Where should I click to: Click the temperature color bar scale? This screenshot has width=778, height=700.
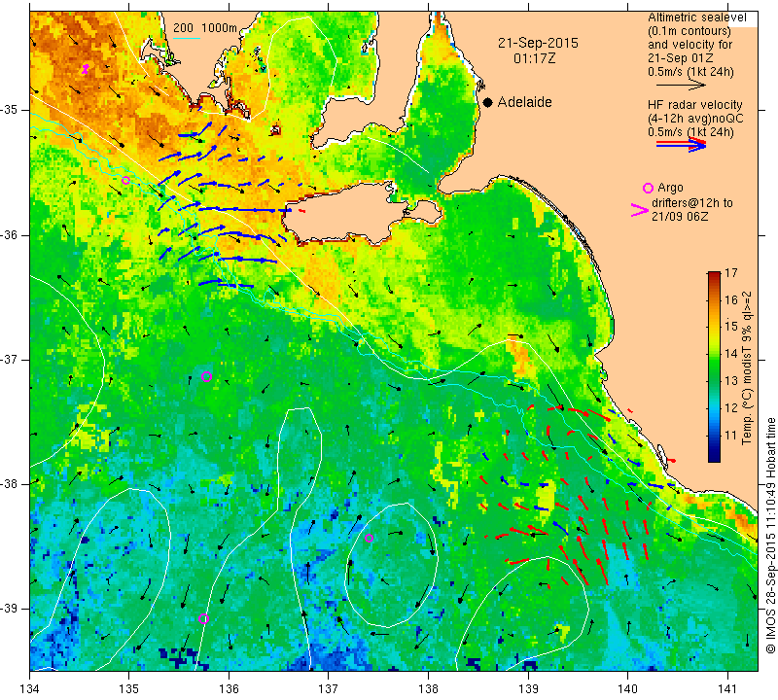tap(714, 367)
